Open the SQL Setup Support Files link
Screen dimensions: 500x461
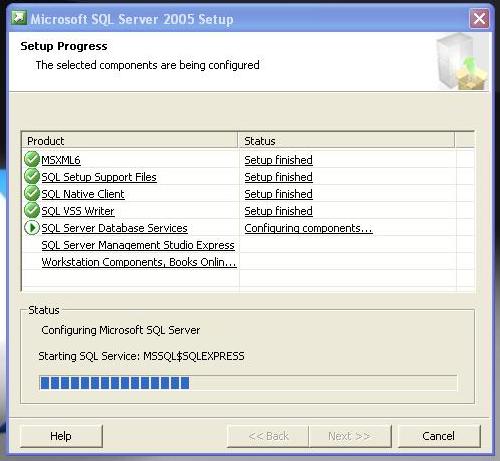(99, 177)
